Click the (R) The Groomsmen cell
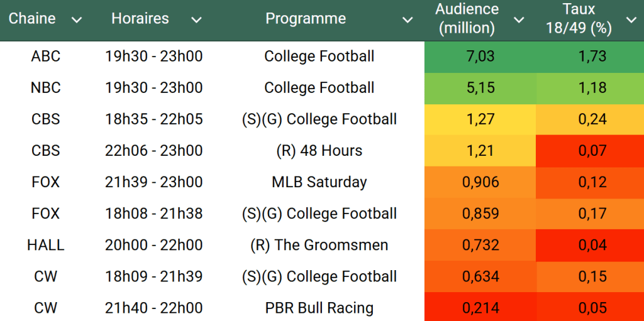 [319, 245]
